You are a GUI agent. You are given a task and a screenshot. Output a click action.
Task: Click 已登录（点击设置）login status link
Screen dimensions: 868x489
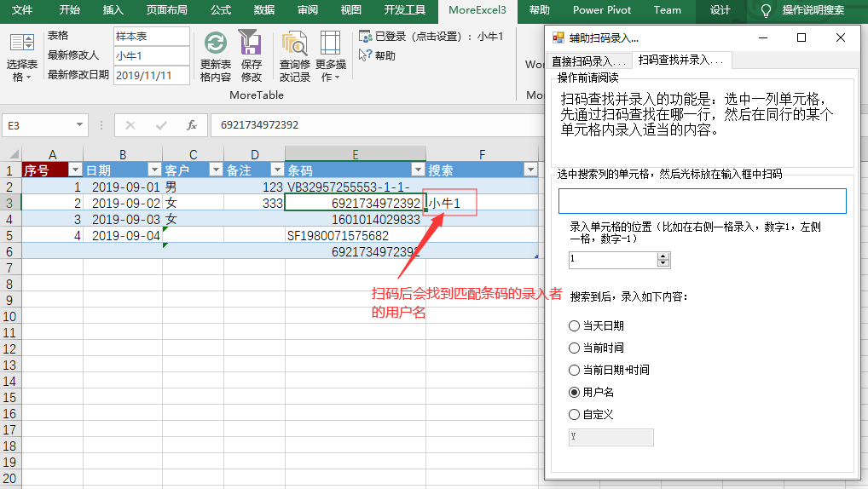click(431, 37)
